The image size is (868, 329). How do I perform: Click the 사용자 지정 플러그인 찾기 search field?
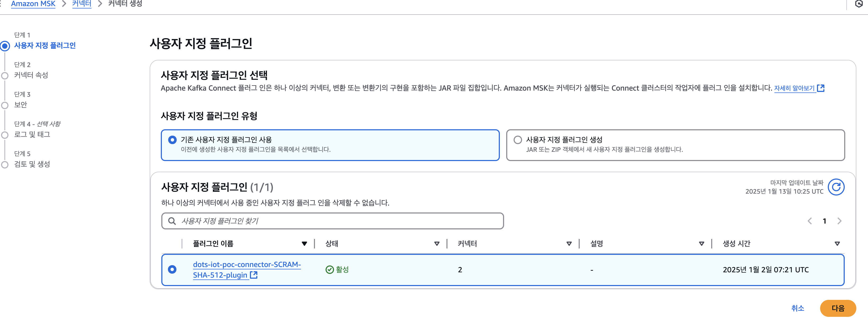coord(337,221)
